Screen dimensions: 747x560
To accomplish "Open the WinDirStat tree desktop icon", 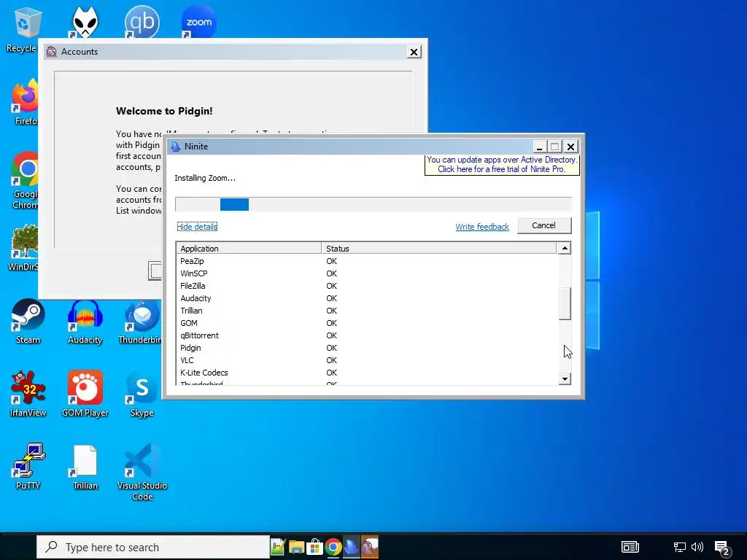I will point(24,248).
